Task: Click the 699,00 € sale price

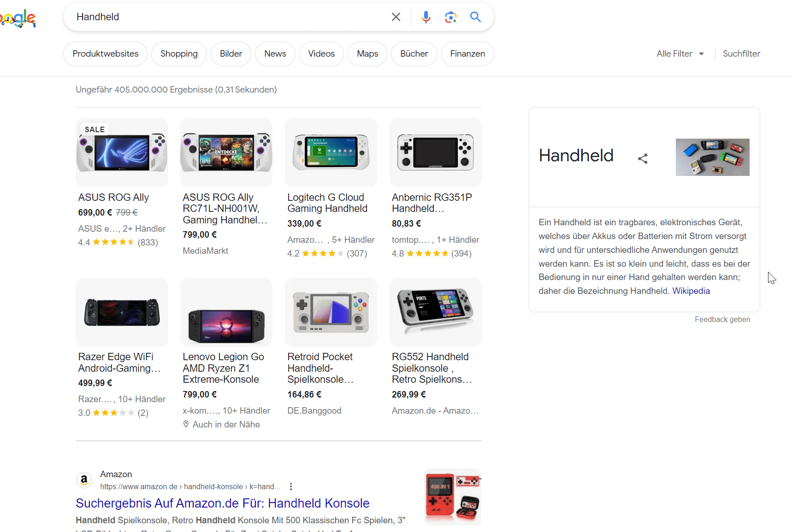Action: tap(95, 213)
